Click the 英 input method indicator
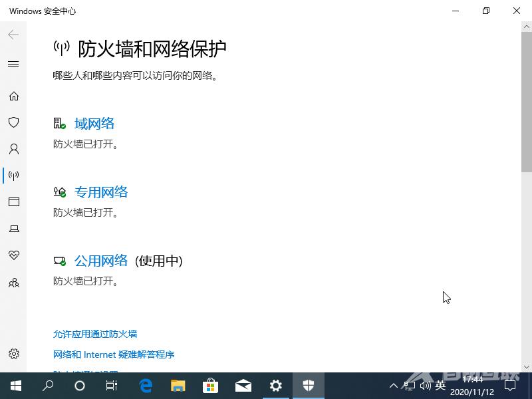532x399 pixels. pos(440,386)
